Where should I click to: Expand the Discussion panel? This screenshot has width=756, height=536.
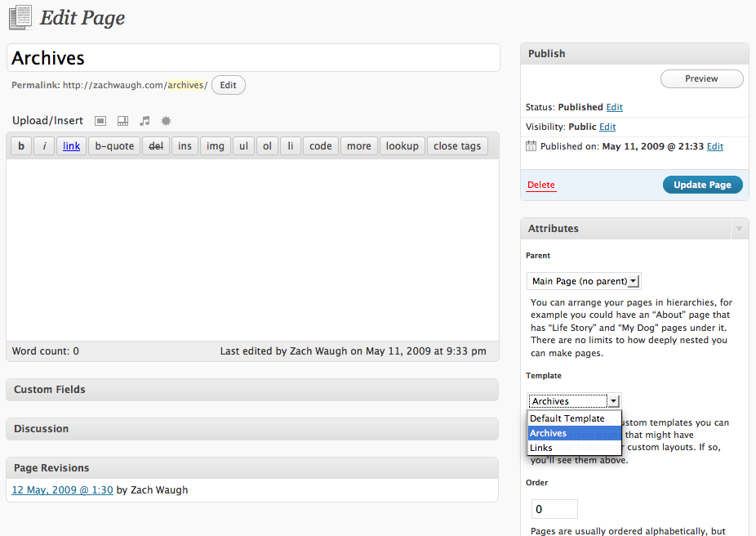click(x=251, y=429)
